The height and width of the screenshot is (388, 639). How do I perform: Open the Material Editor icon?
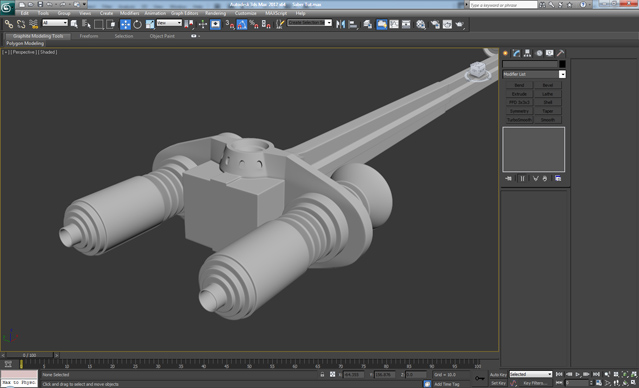click(x=421, y=24)
